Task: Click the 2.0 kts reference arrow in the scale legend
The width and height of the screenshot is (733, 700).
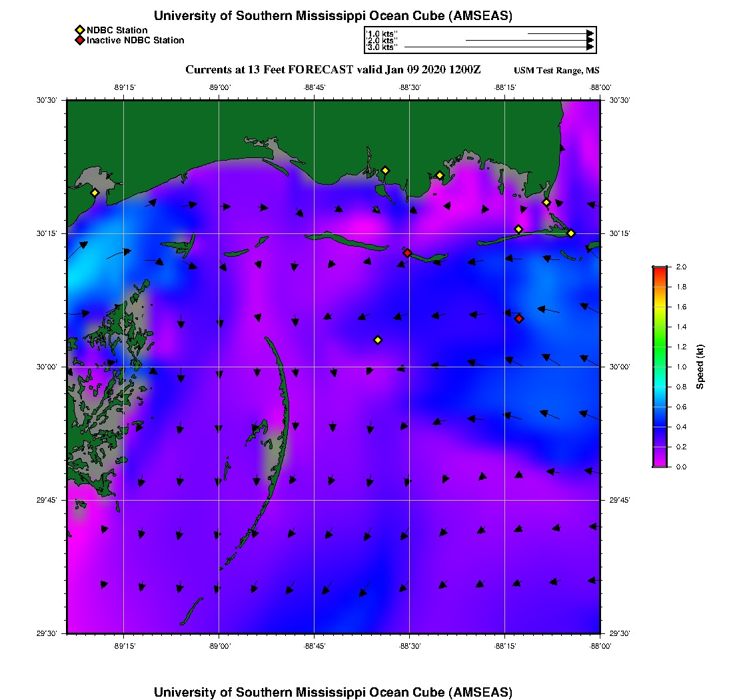Action: pyautogui.click(x=530, y=40)
